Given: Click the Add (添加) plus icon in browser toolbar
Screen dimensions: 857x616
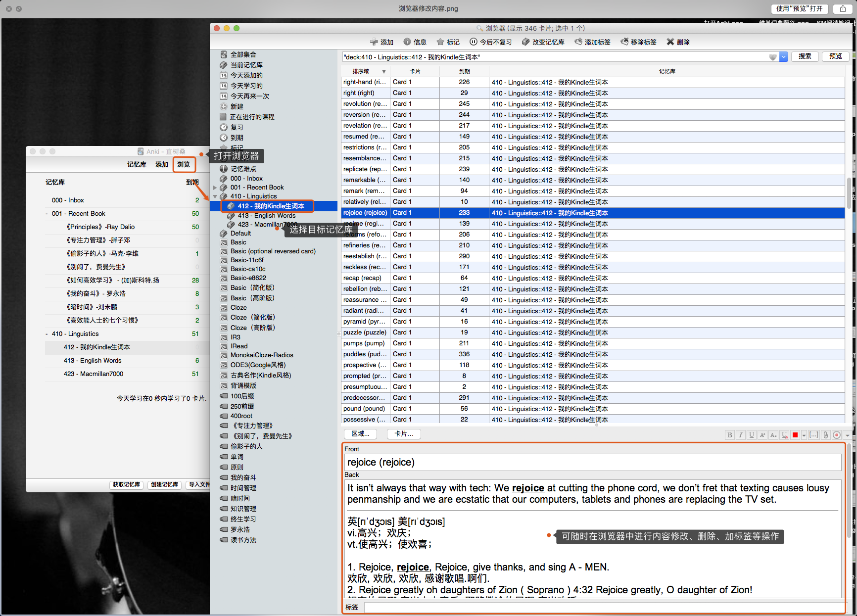Looking at the screenshot, I should 374,42.
